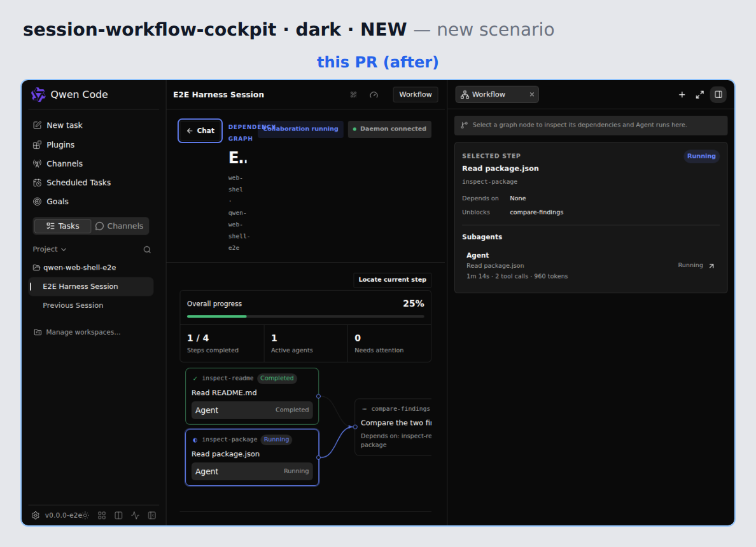Select the inspect-package graph node
Screen dimensions: 756x547
[x=252, y=457]
